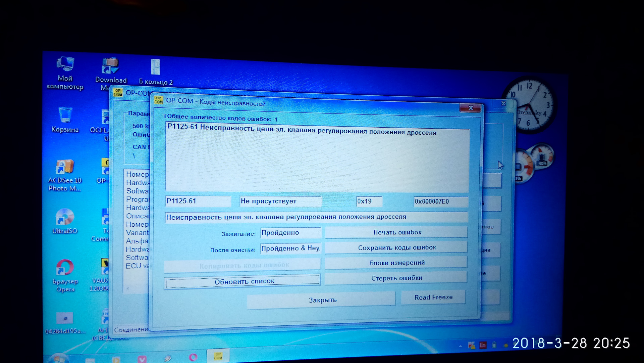The width and height of the screenshot is (644, 363).
Task: Click the fault description field below the codes
Action: click(x=316, y=217)
